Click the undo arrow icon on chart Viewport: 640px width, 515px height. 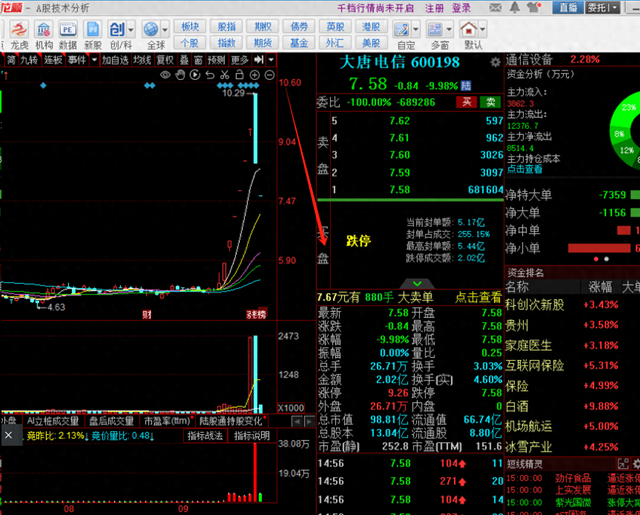click(210, 75)
